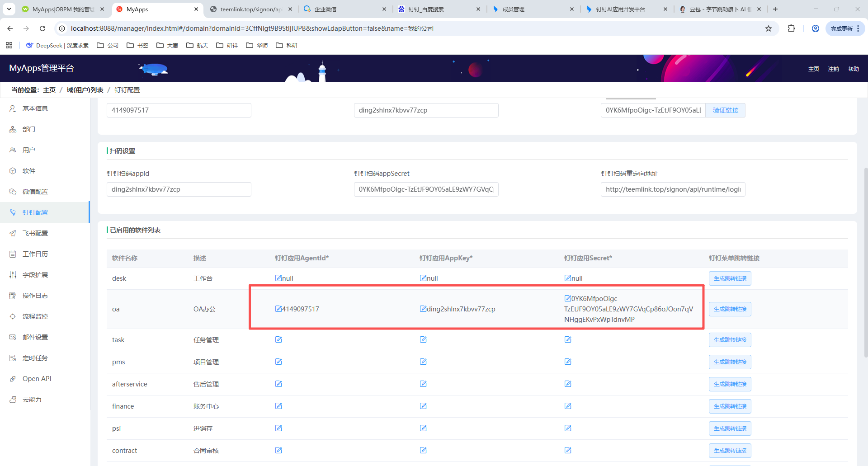Focus the 钉钉扫码appSecret input field
Screen dimensions: 868x466
pyautogui.click(x=426, y=189)
